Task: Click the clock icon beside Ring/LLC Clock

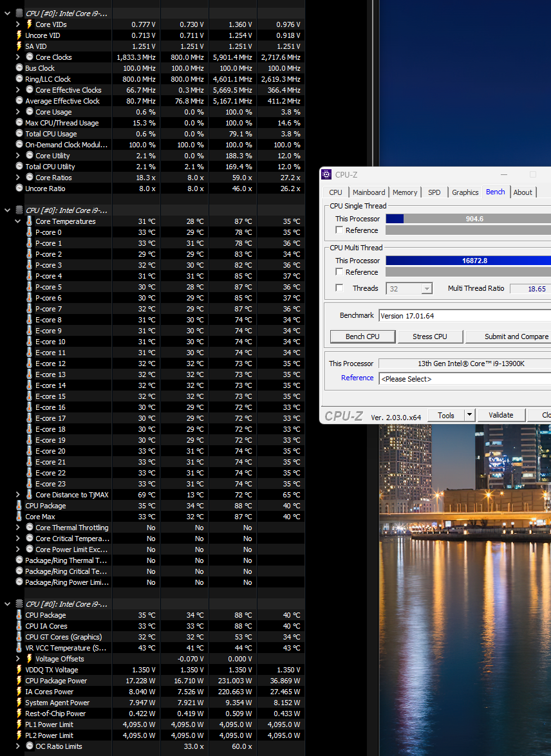Action: pos(19,78)
